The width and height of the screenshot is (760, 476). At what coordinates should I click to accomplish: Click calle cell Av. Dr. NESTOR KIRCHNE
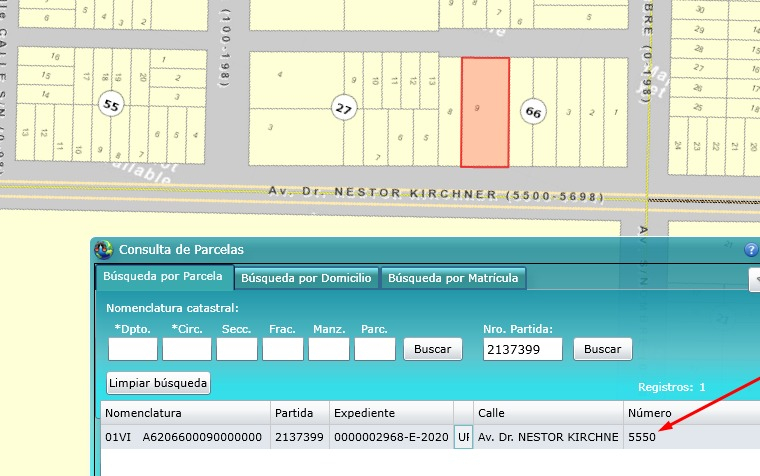(548, 437)
